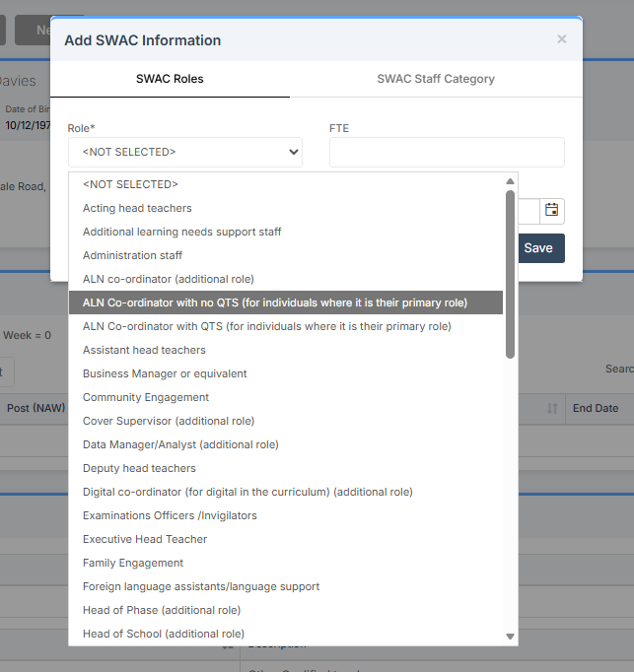Switch to SWAC Staff Category tab
This screenshot has width=634, height=672.
tap(436, 79)
